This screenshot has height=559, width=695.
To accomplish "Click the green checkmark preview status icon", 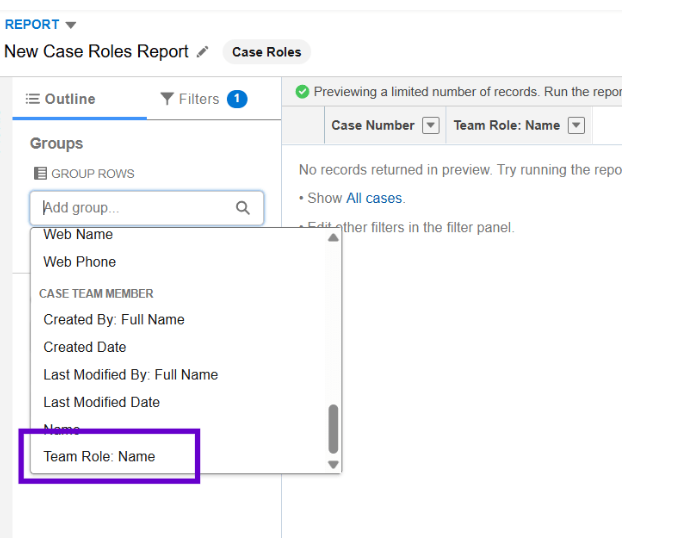I will tap(302, 92).
